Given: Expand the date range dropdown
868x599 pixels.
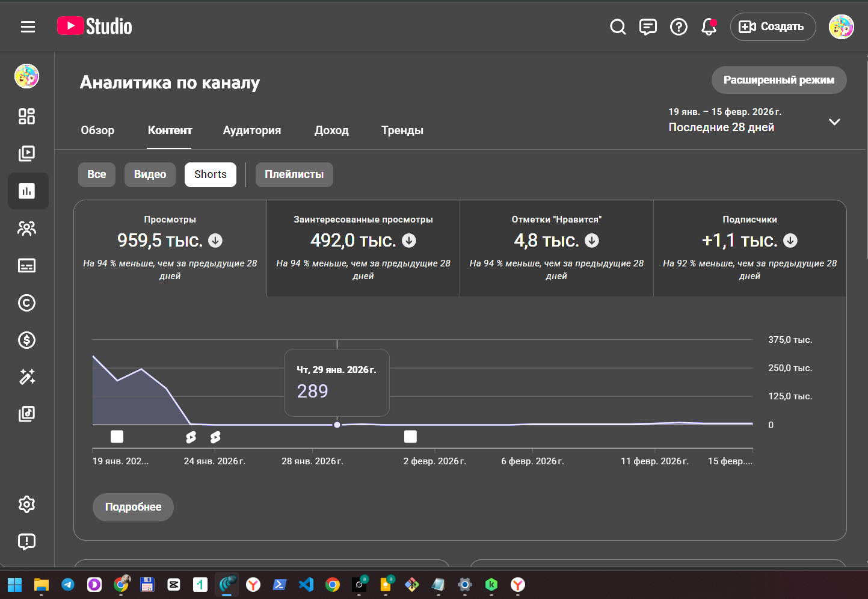Looking at the screenshot, I should click(x=834, y=121).
